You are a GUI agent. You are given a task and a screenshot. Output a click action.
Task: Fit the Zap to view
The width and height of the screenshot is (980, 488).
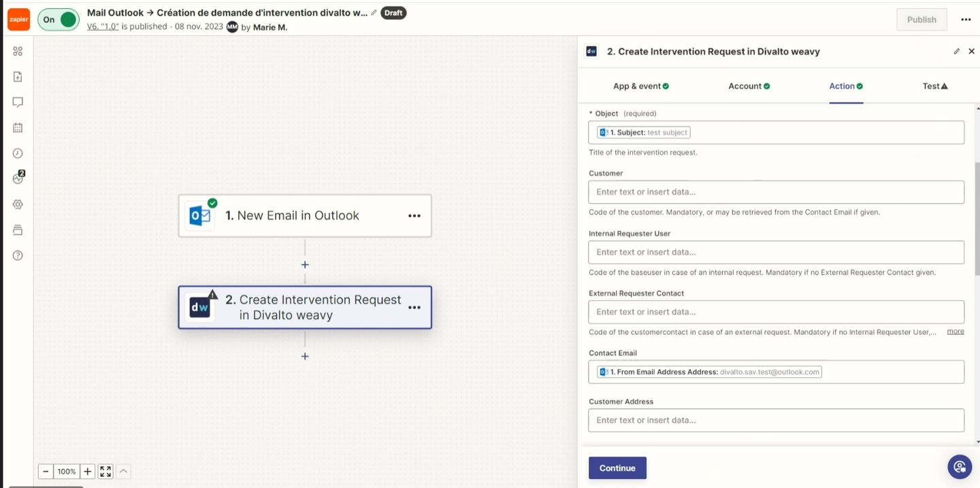[105, 471]
